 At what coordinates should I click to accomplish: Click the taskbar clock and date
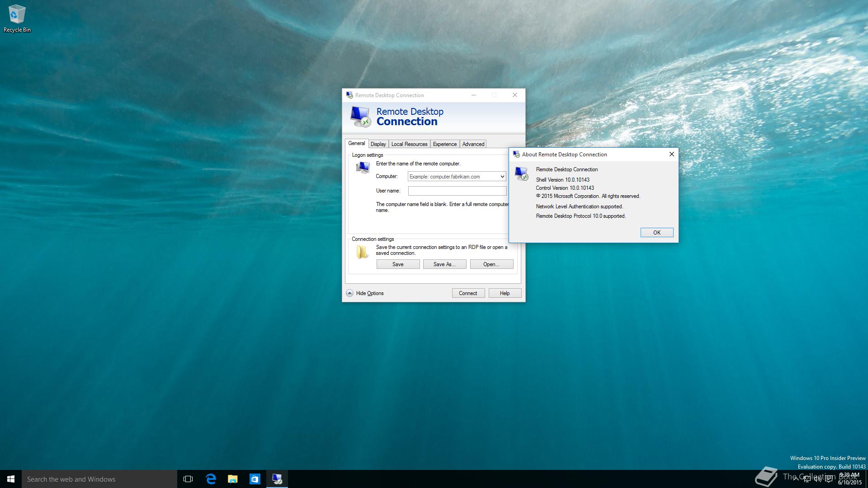(850, 479)
